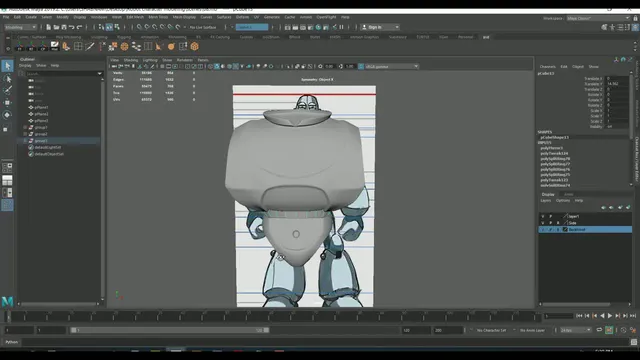Open the Workspace Maya Classic dropdown
640x360 pixels.
pyautogui.click(x=598, y=18)
